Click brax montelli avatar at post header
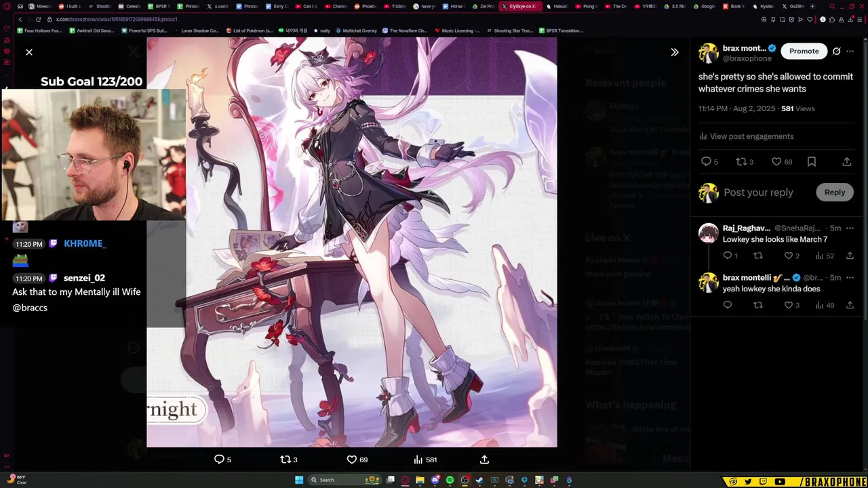 709,53
